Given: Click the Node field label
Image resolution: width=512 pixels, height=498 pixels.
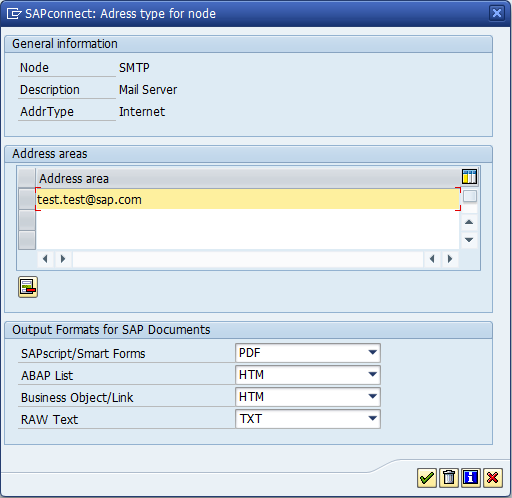Looking at the screenshot, I should (34, 68).
